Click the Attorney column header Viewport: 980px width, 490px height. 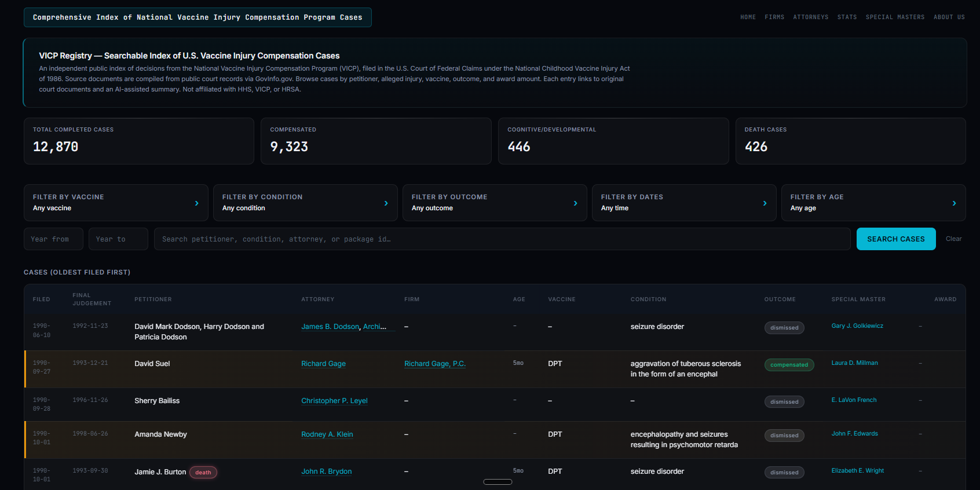318,299
